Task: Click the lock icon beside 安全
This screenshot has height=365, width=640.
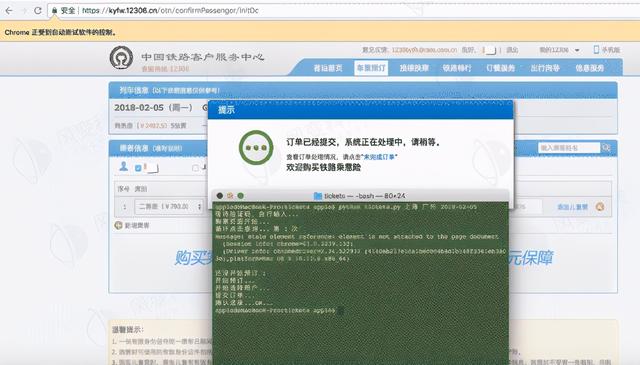Action: coord(54,11)
